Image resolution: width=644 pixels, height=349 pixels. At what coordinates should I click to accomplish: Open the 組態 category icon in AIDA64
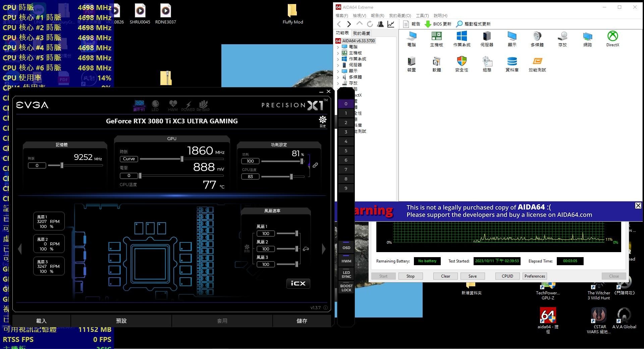[x=487, y=64]
